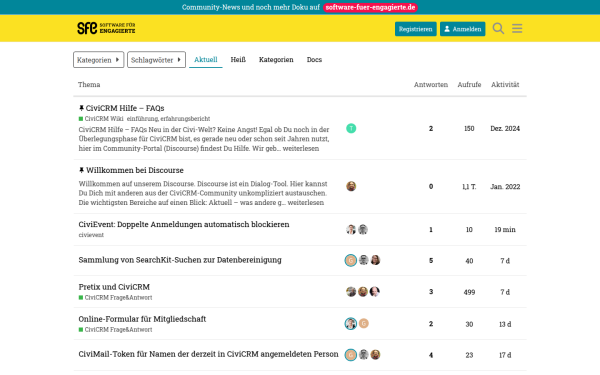Open topic Online-Formular für Mitgliedschaft

142,319
